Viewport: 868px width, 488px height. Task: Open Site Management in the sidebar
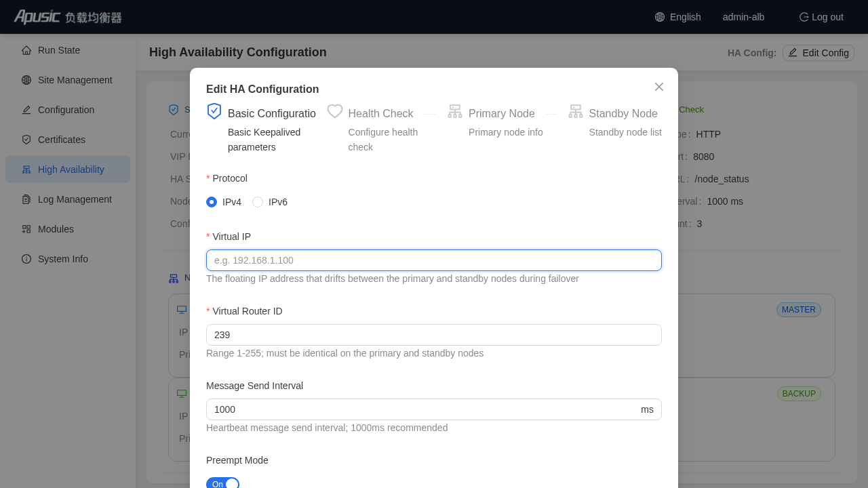click(68, 80)
